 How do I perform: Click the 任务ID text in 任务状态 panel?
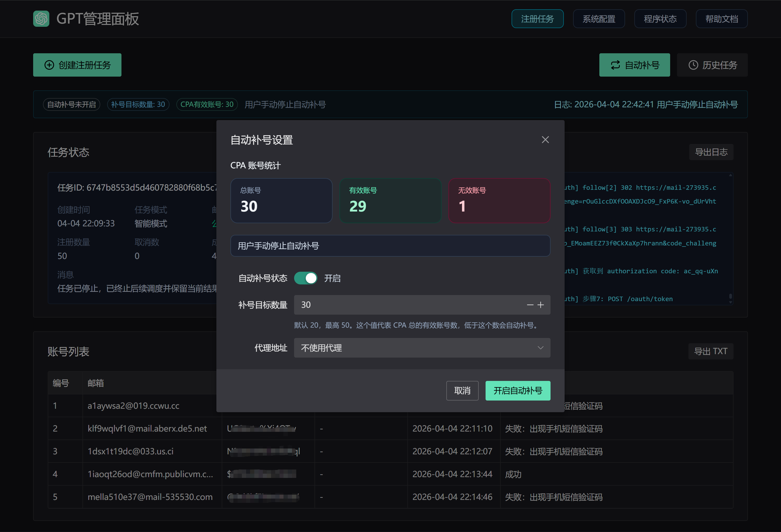(x=137, y=187)
